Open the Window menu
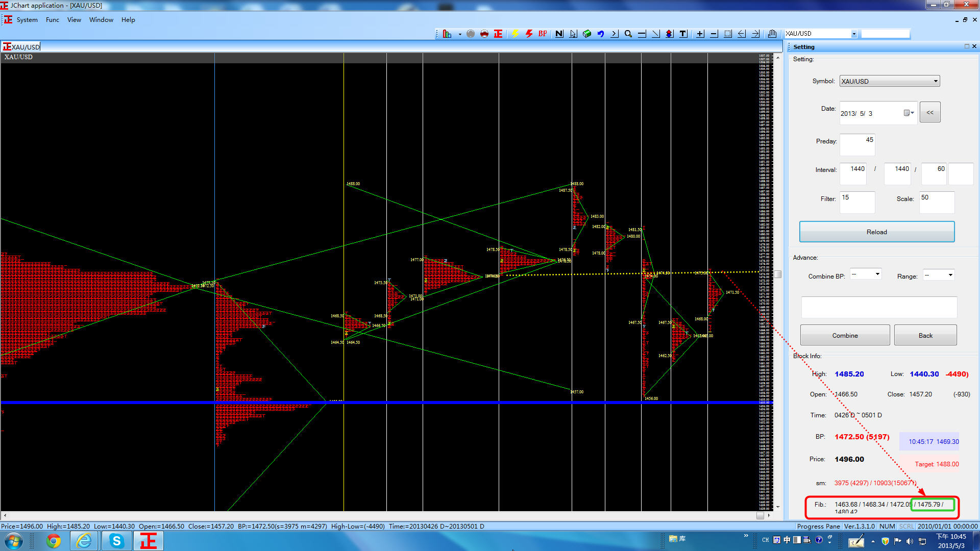This screenshot has height=551, width=980. coord(101,20)
